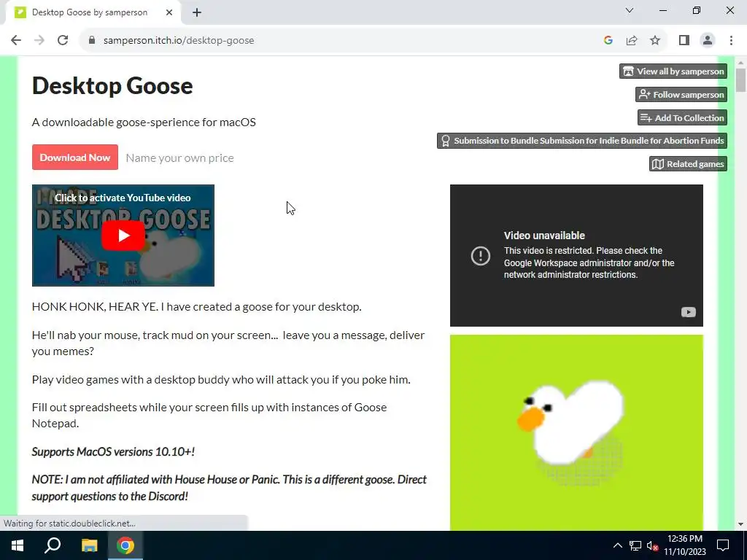Click the browser forward arrow

click(x=39, y=41)
